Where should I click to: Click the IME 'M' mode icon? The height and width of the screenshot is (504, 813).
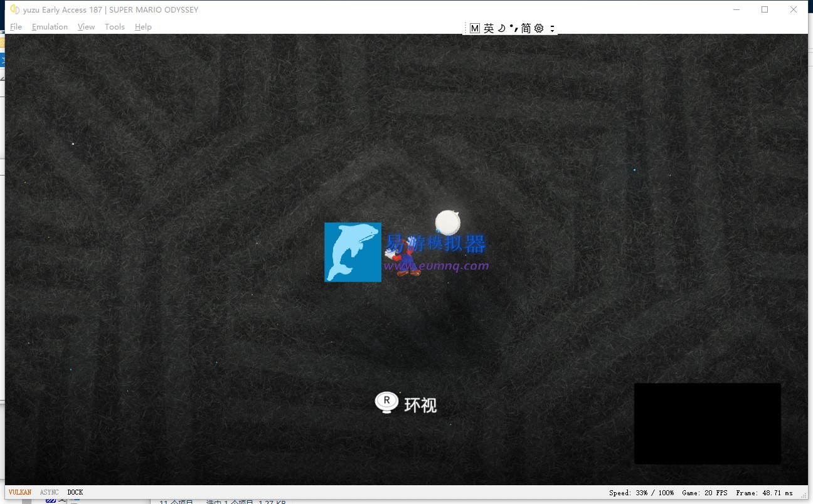click(475, 28)
